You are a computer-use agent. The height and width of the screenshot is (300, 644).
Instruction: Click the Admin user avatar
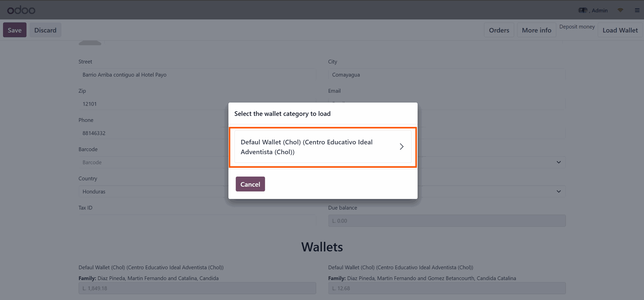click(x=583, y=10)
